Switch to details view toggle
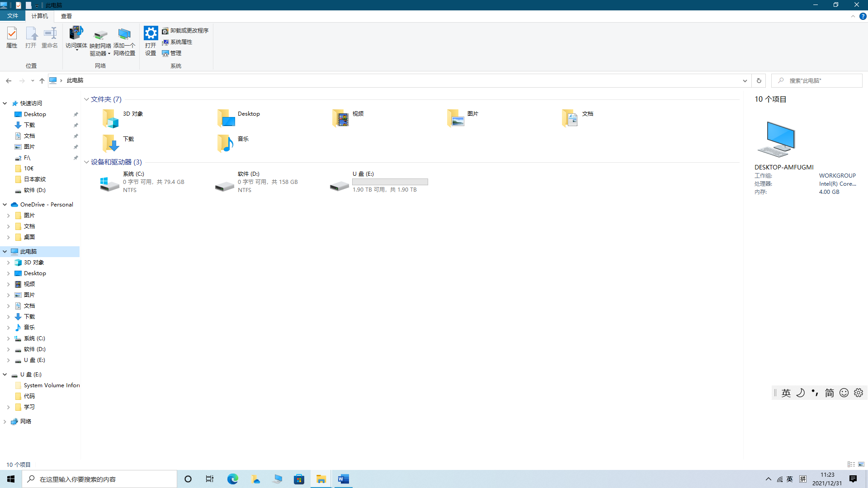 851,465
